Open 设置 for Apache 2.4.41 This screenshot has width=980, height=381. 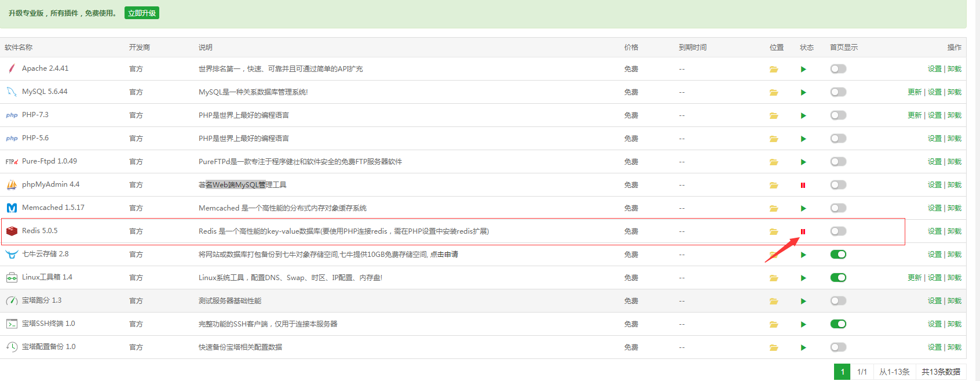pyautogui.click(x=934, y=69)
